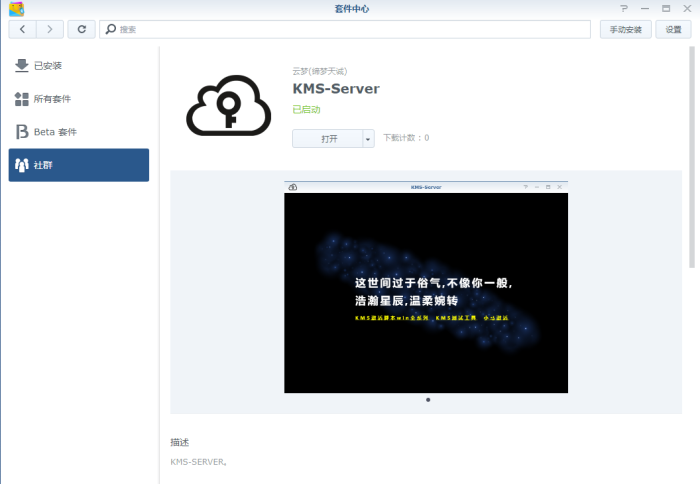700x484 pixels.
Task: Open help via the question mark icon
Action: [x=624, y=8]
